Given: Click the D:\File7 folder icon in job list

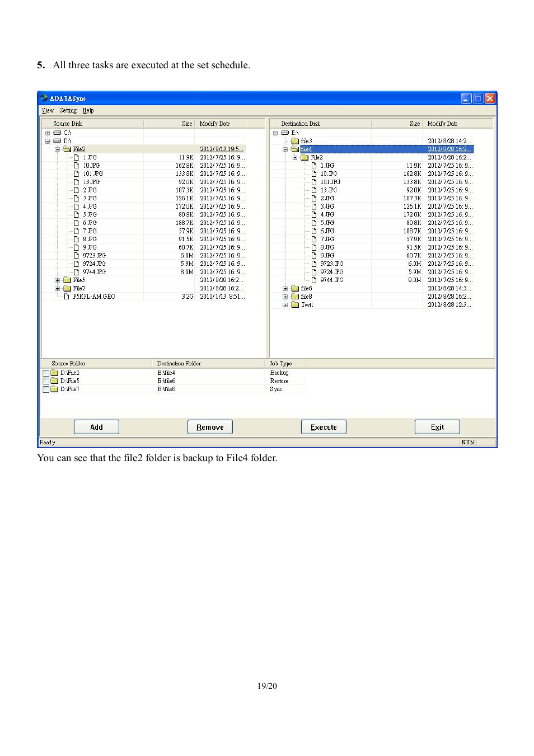Looking at the screenshot, I should coord(55,389).
